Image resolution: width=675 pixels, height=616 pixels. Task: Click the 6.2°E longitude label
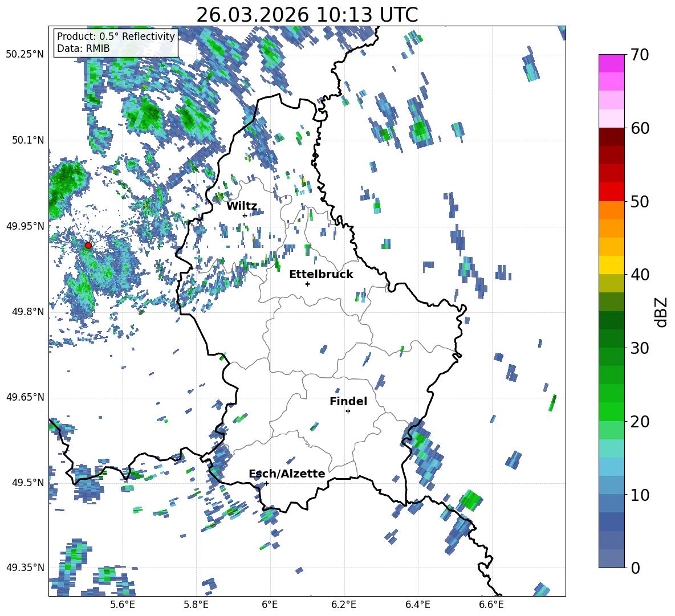click(x=344, y=605)
